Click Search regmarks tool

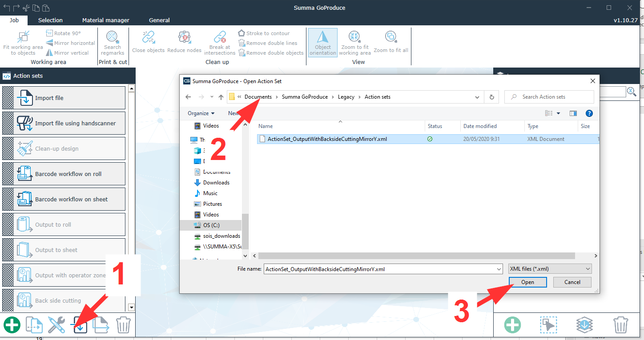(x=113, y=43)
